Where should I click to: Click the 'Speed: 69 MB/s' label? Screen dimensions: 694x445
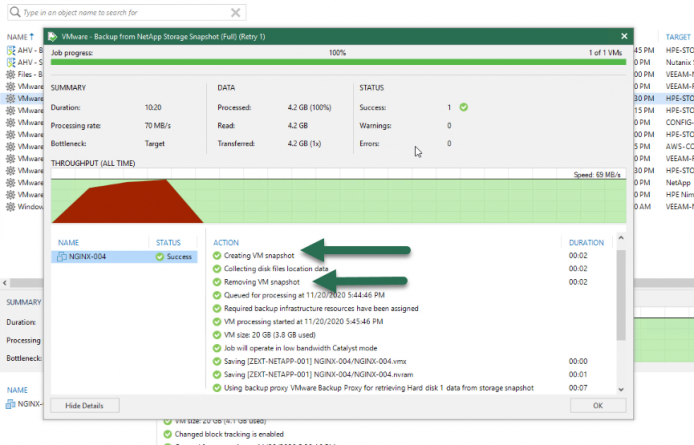[x=597, y=175]
